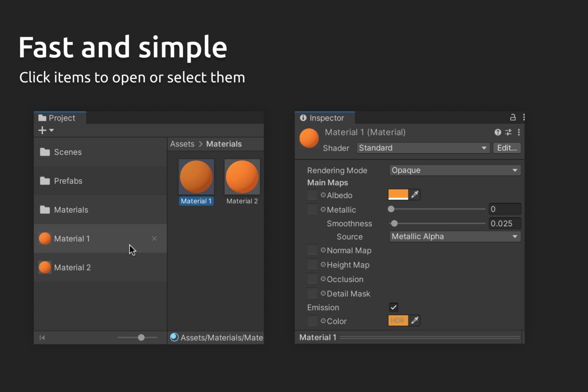Open the HDR emission color swatch
Viewport: 588px width, 392px height.
[x=398, y=321]
